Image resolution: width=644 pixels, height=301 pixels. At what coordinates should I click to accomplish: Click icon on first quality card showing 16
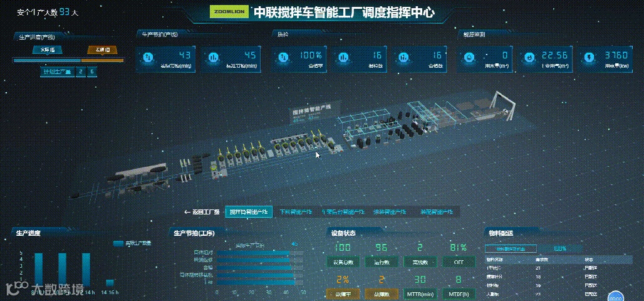(x=344, y=58)
